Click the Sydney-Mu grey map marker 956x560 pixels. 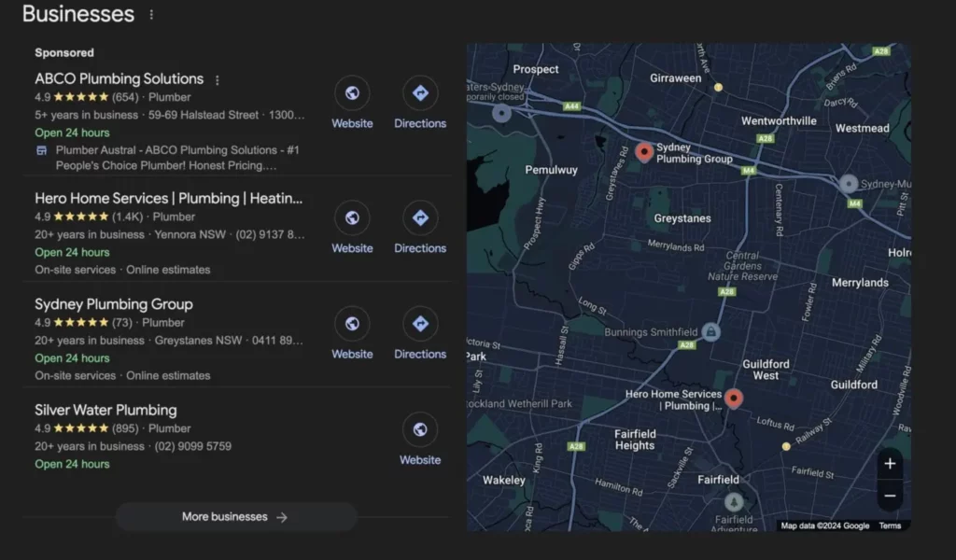(848, 184)
